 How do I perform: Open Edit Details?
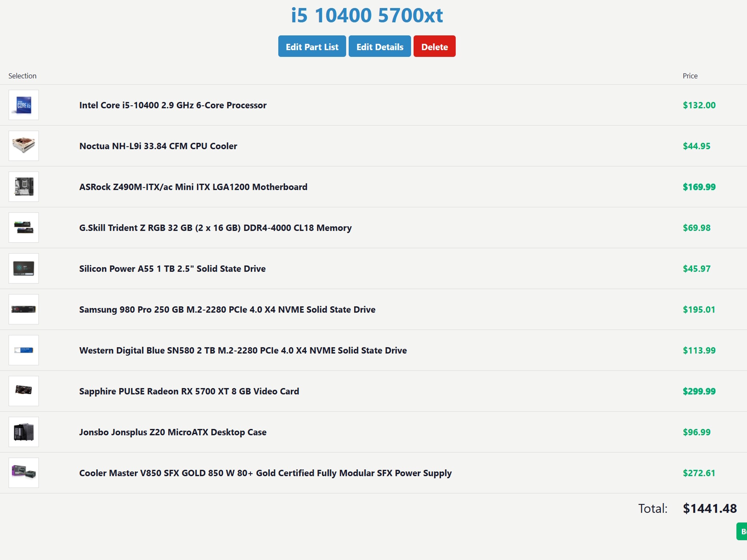tap(380, 46)
